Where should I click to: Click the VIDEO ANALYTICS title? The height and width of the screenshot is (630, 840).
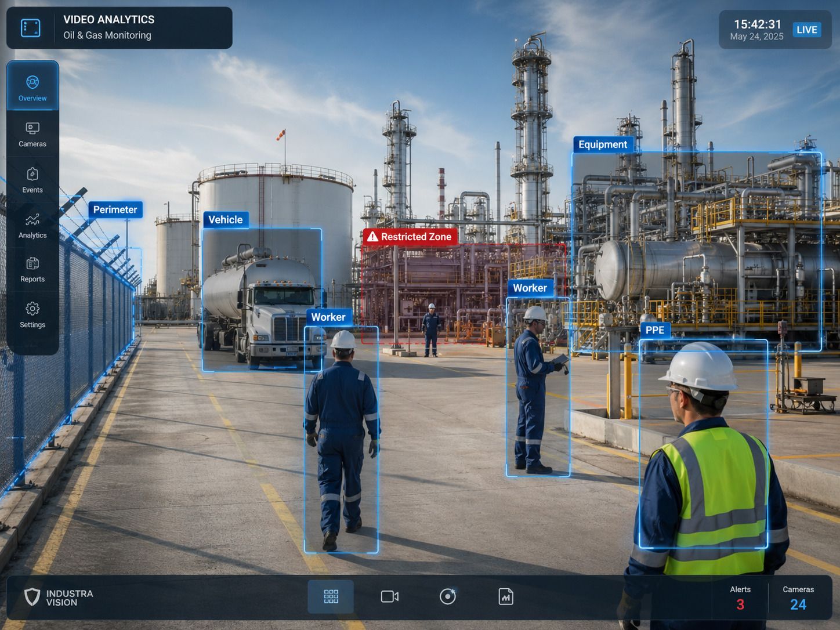(109, 20)
